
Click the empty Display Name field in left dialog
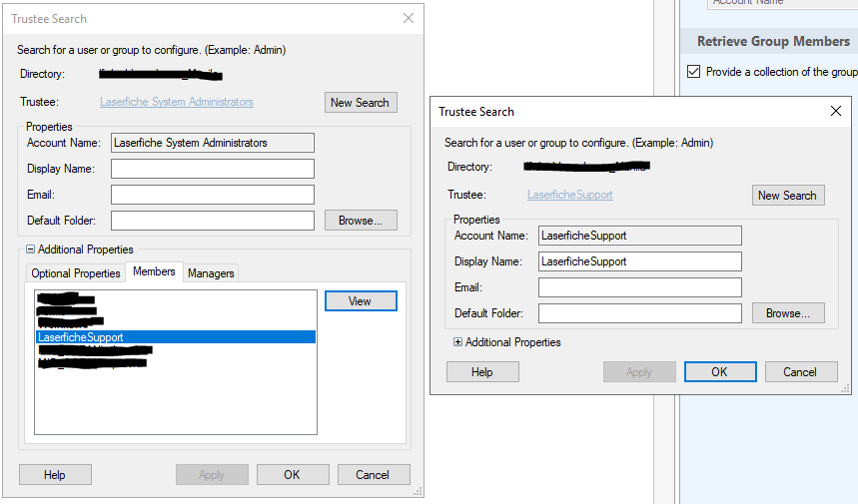pos(213,169)
